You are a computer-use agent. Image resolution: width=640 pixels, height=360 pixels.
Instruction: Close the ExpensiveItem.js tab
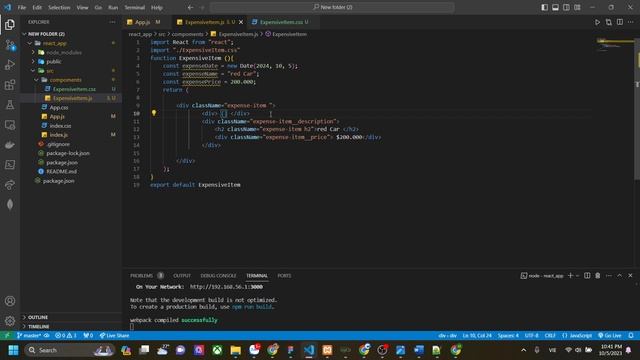241,22
